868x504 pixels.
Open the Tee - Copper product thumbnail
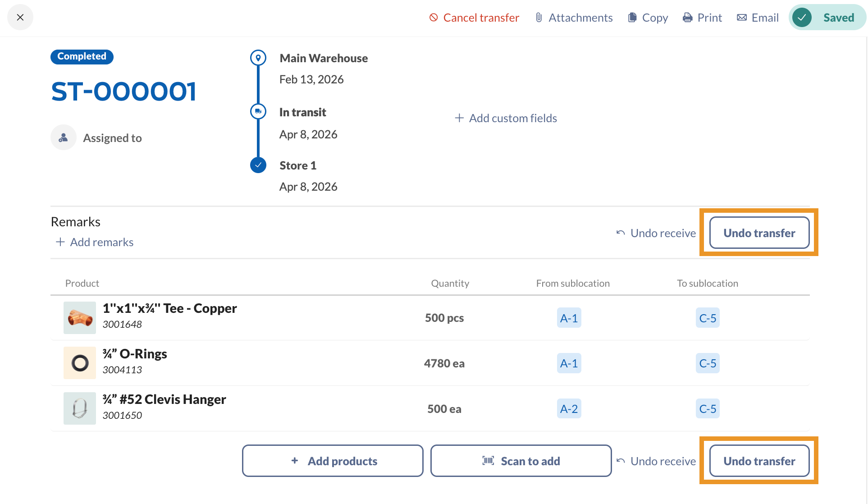pyautogui.click(x=80, y=318)
